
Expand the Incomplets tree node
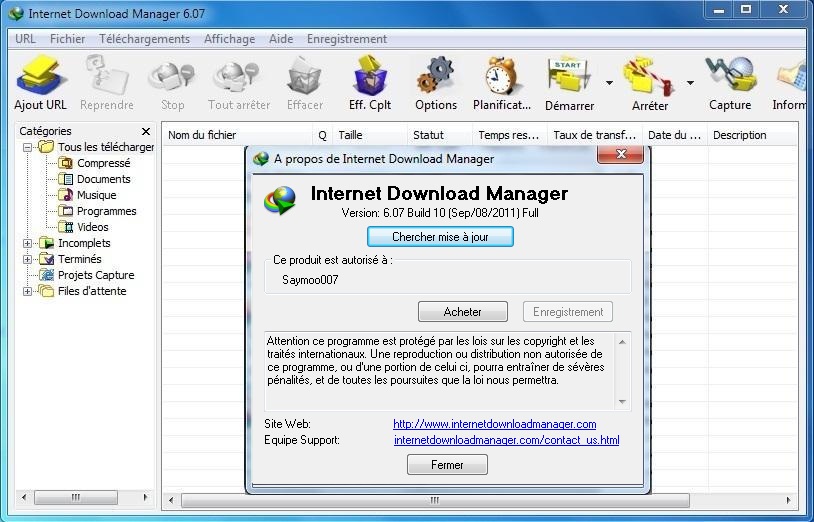(28, 243)
